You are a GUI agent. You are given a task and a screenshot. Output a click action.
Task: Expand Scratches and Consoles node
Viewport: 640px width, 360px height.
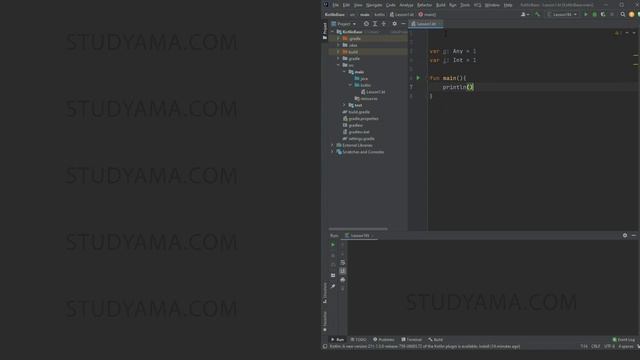click(332, 152)
